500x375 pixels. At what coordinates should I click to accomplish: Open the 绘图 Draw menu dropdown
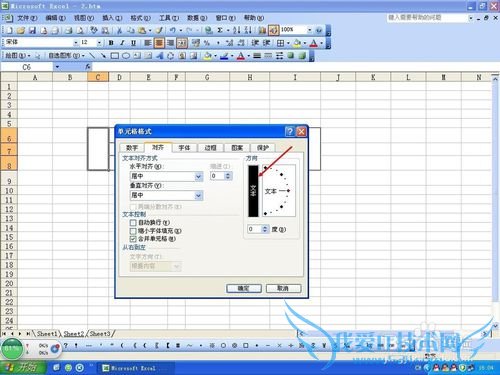[x=18, y=56]
